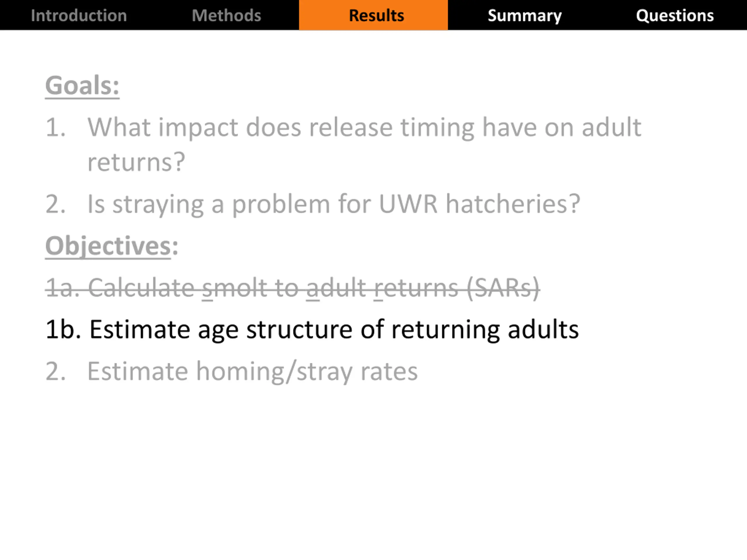This screenshot has height=560, width=747.
Task: Click the struck-through 1a SARs objective
Action: click(x=292, y=288)
